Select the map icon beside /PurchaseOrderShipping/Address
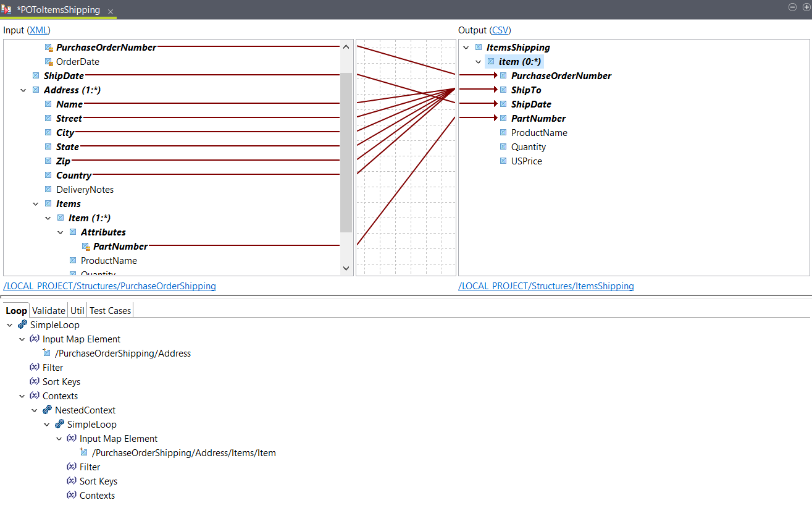Screen dimensions: 812x508 click(x=46, y=353)
